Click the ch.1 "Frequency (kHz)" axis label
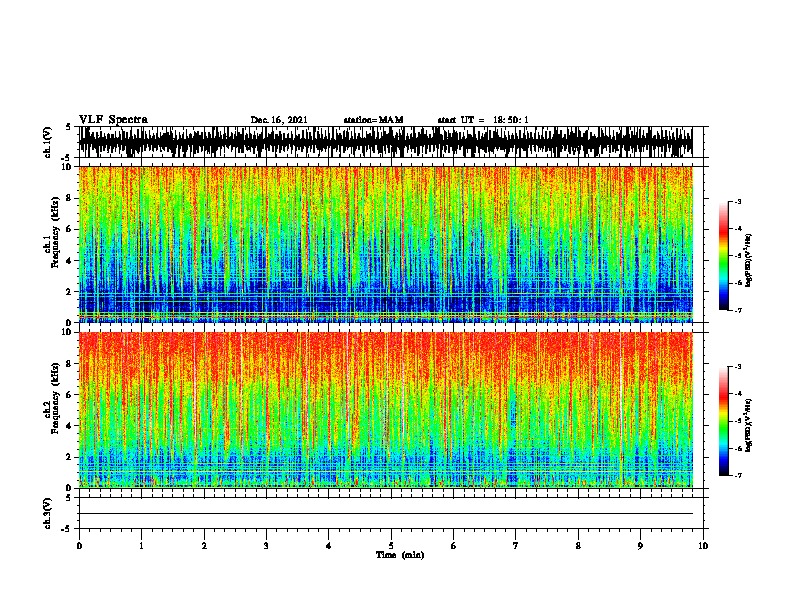Screen dimensions: 792x612 56,233
